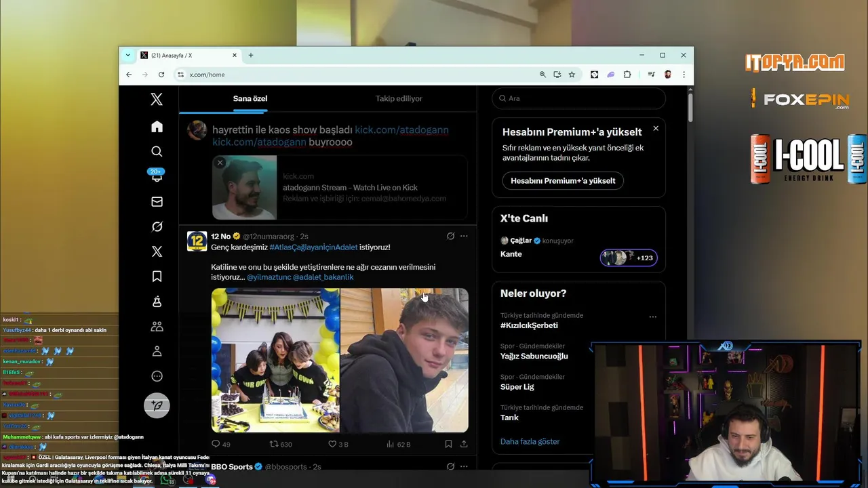Open More circle icon in sidebar
Image resolution: width=868 pixels, height=488 pixels.
click(x=157, y=376)
